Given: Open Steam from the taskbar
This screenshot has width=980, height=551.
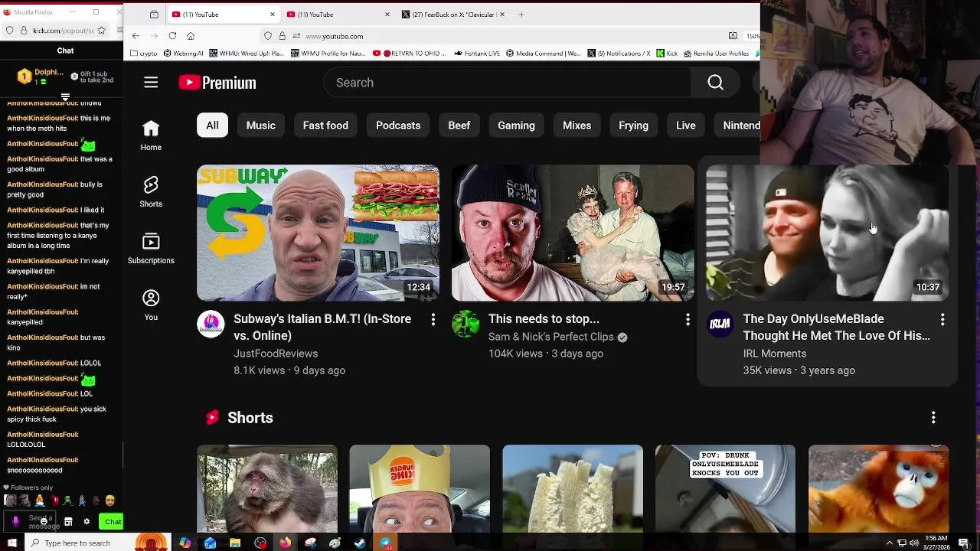Looking at the screenshot, I should coord(360,543).
